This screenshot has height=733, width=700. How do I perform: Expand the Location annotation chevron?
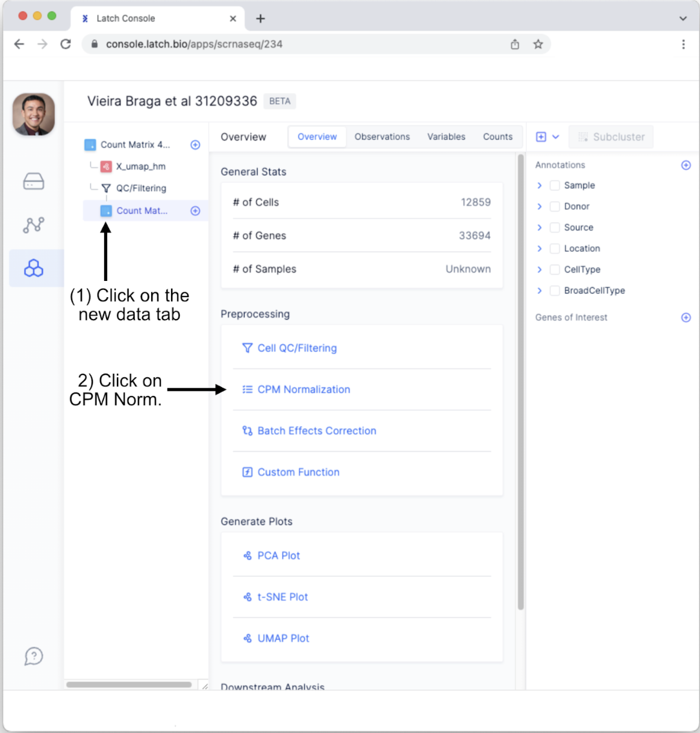coord(540,249)
